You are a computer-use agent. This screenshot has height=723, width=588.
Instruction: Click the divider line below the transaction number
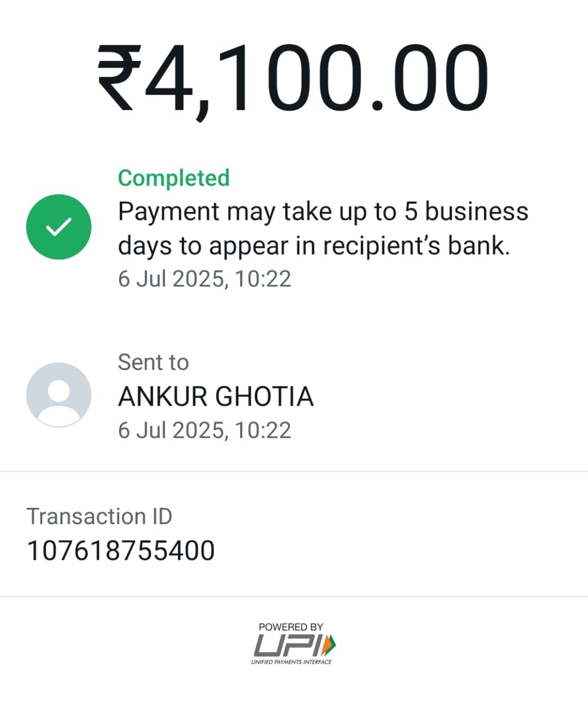(x=294, y=596)
